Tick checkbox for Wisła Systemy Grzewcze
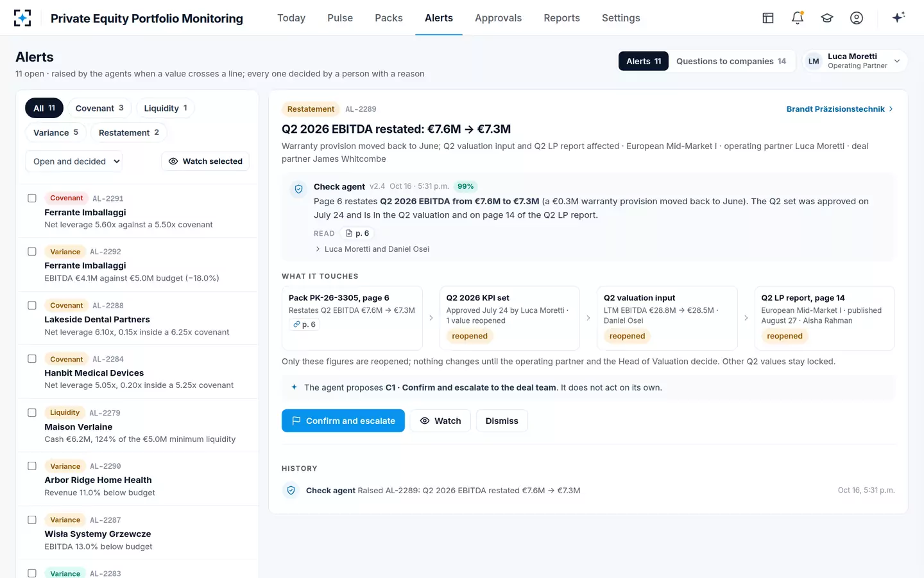Screen dimensions: 924x578 (x=32, y=520)
